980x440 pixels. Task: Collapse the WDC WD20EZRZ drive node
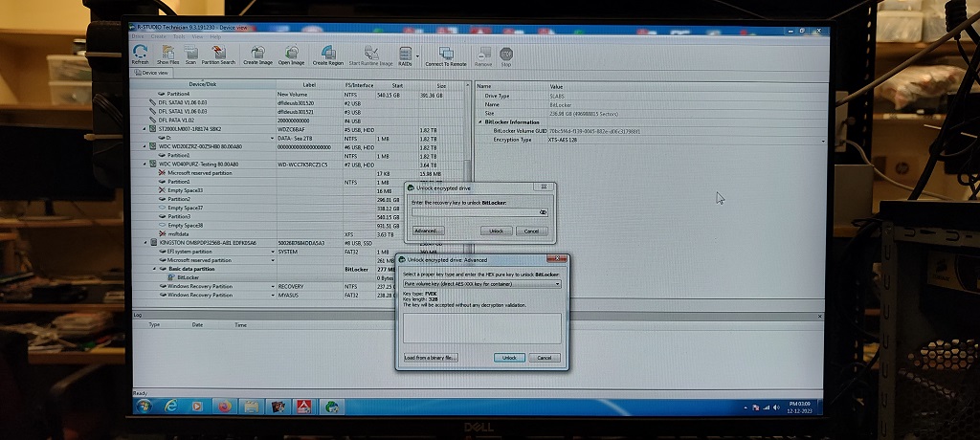(145, 146)
